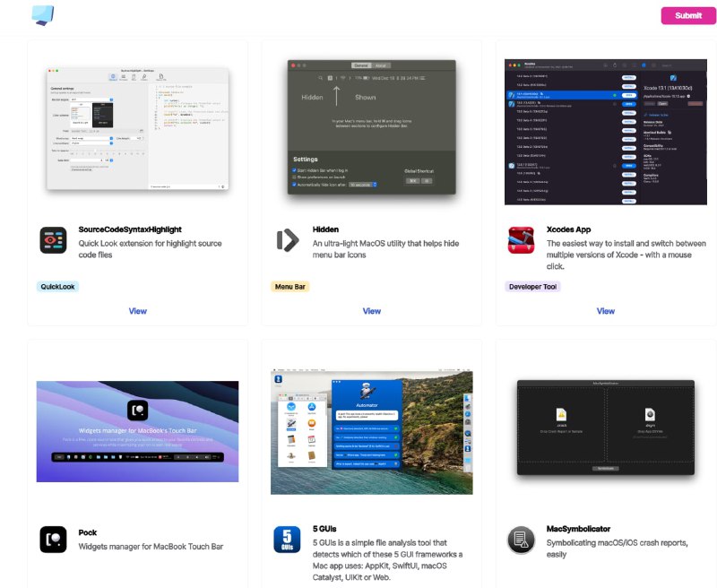Open the Hidden app screenshot thumbnail
The width and height of the screenshot is (717, 588).
pos(371,127)
